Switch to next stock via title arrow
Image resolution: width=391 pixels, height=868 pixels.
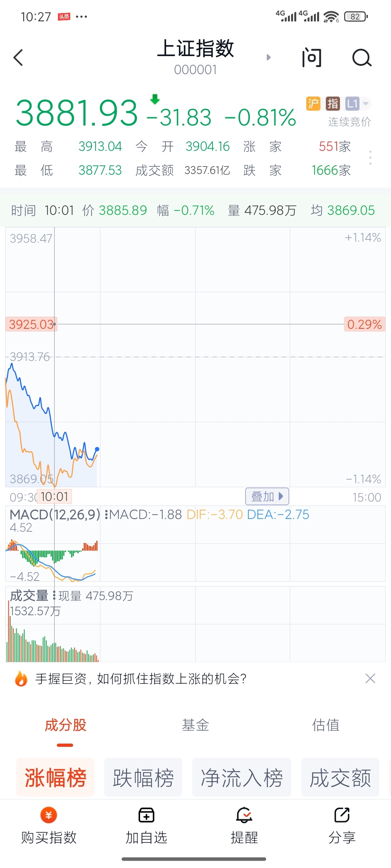tap(269, 58)
